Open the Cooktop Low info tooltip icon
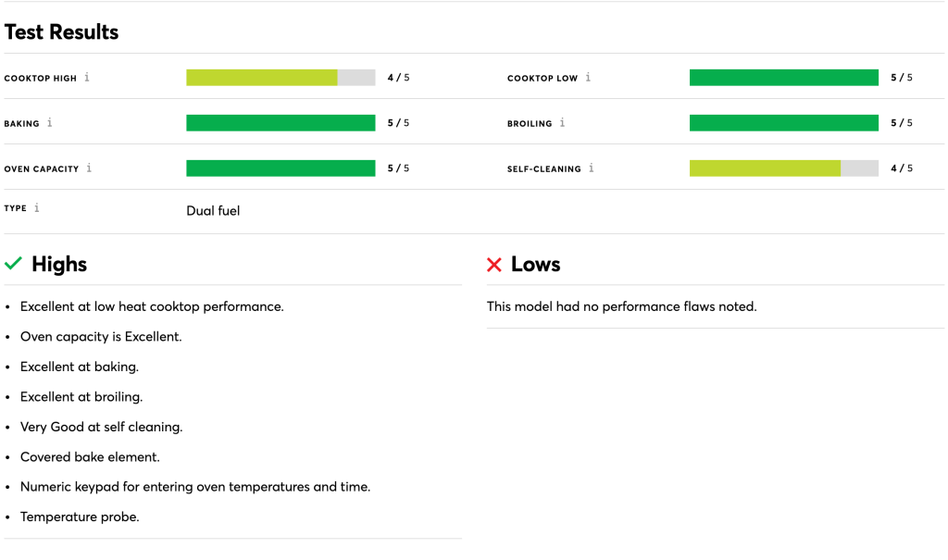The height and width of the screenshot is (560, 948). point(588,78)
